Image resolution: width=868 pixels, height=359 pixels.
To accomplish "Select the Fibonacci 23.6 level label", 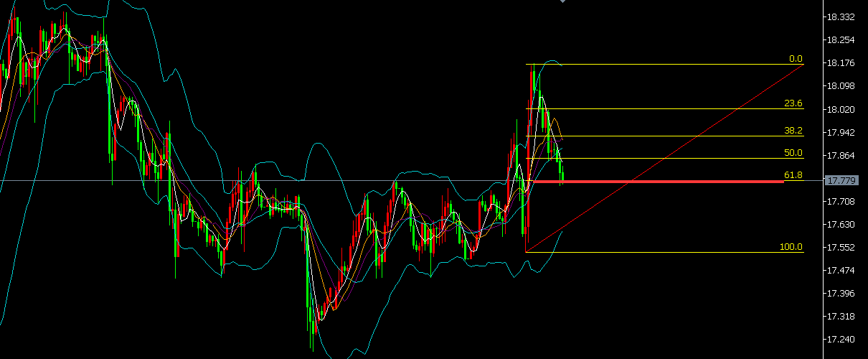I will click(793, 103).
